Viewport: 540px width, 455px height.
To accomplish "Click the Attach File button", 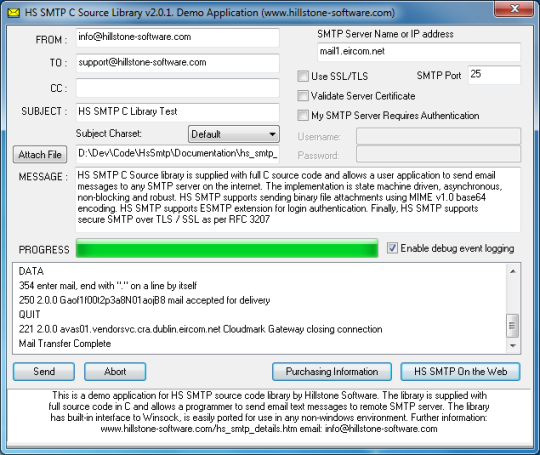I will [40, 154].
